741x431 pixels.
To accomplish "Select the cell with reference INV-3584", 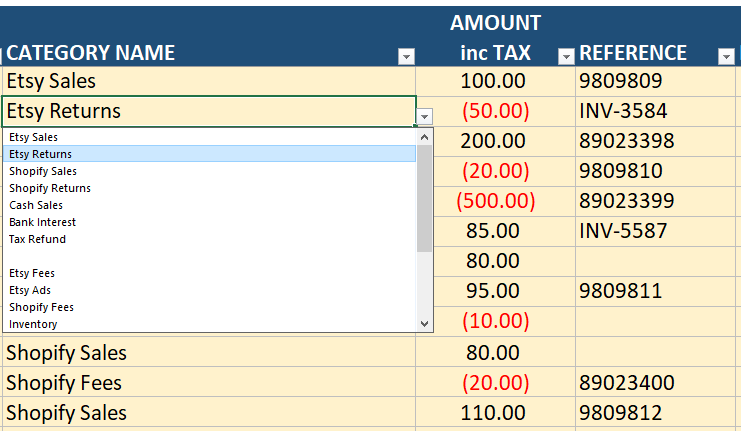I will pyautogui.click(x=656, y=111).
